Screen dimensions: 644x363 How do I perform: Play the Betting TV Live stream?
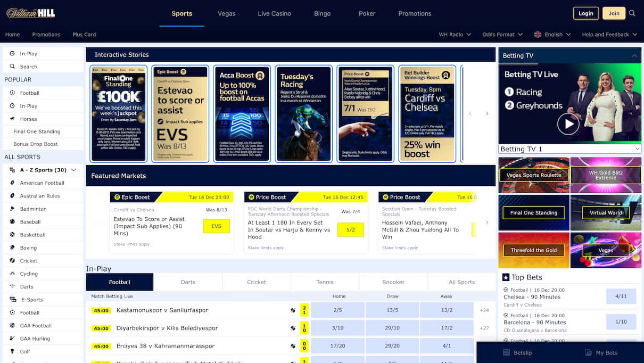(x=568, y=123)
